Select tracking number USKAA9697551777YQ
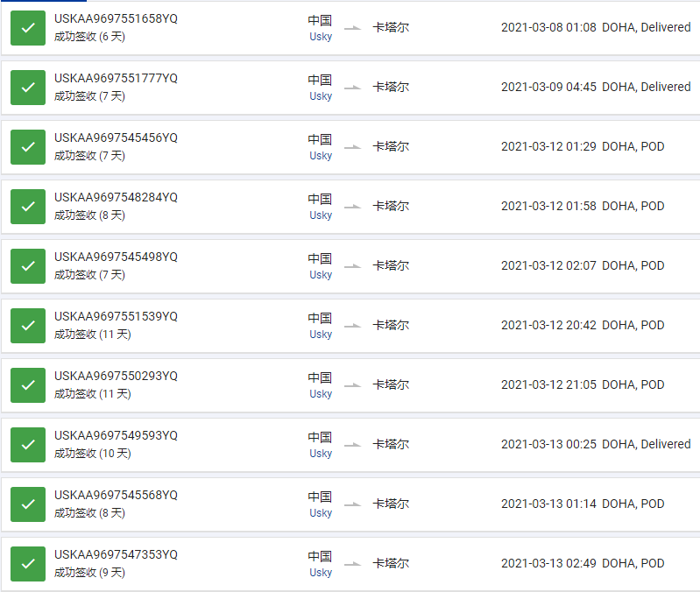This screenshot has width=700, height=592. point(116,78)
